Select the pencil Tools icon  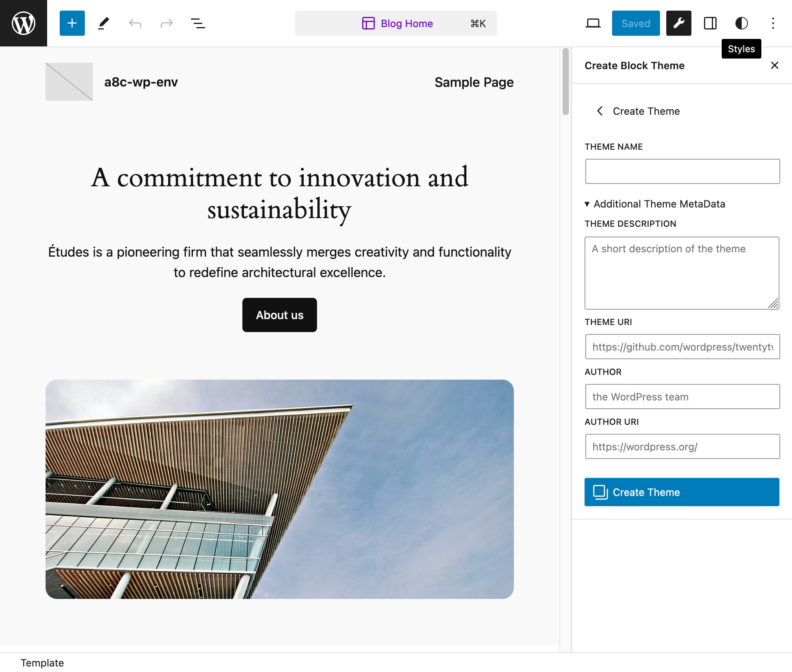point(103,23)
